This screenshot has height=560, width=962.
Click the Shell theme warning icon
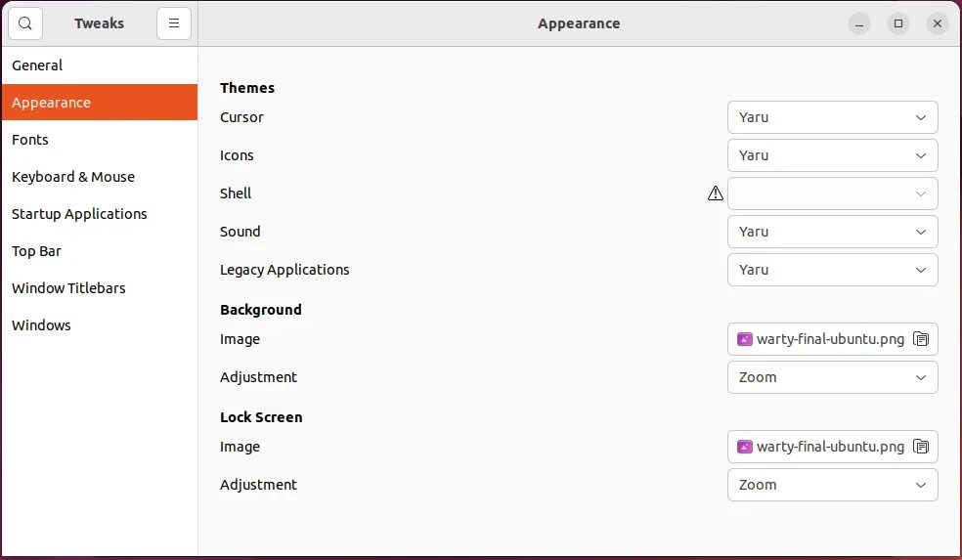pos(716,194)
